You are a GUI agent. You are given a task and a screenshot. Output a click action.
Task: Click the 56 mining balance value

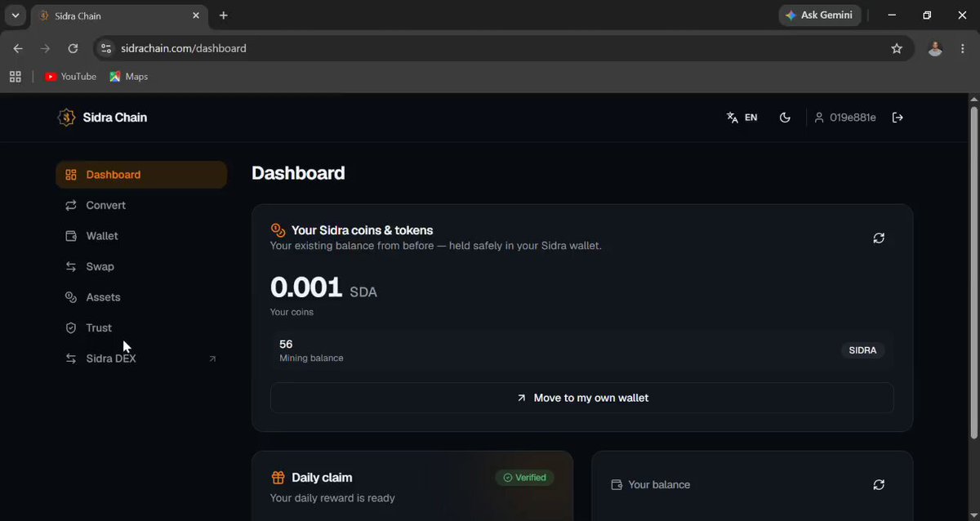tap(286, 344)
